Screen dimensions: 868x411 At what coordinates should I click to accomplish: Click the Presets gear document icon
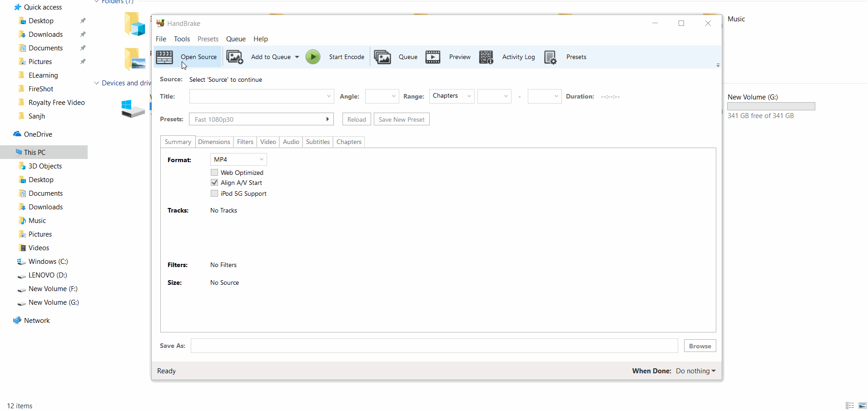(551, 57)
